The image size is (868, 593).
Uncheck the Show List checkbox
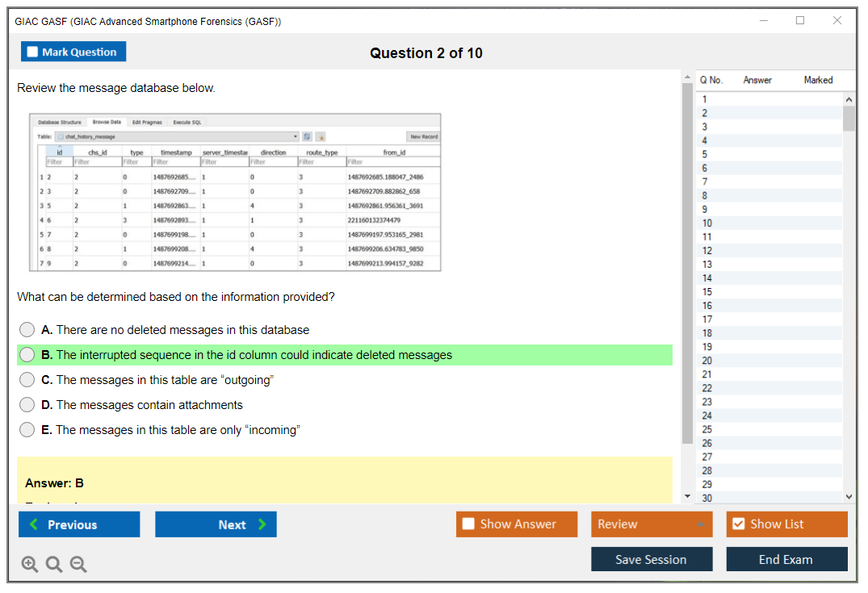click(738, 524)
